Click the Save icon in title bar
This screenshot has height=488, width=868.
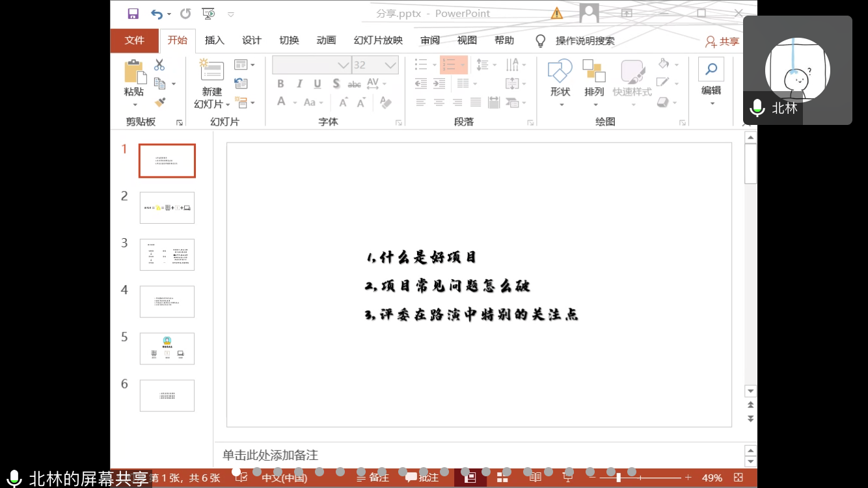pos(133,14)
